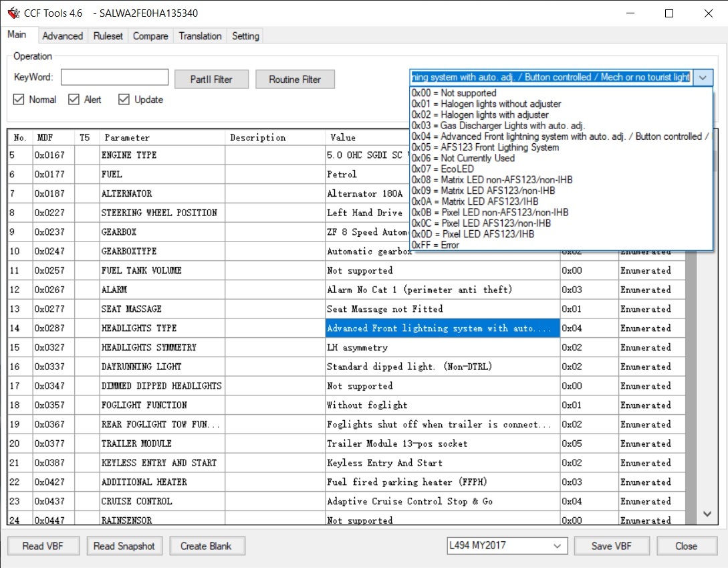The height and width of the screenshot is (568, 728).
Task: Select the FUEL TANK VOLUME cell
Action: [162, 270]
